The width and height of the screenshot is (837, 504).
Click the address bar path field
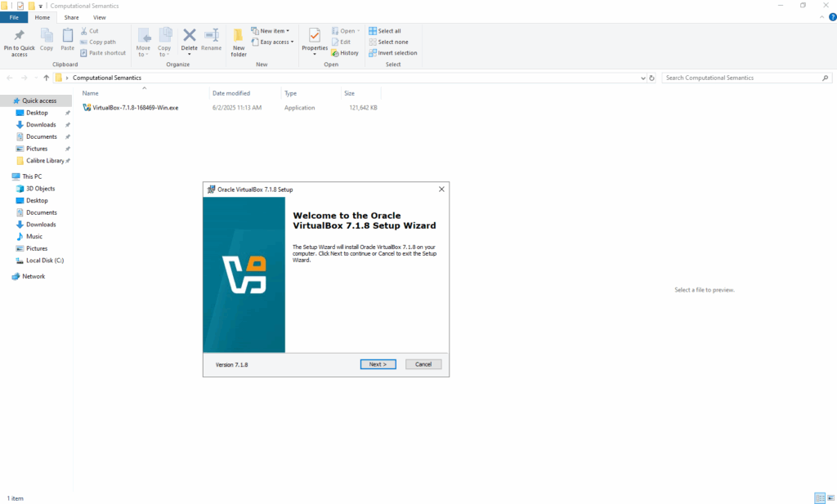pos(350,78)
